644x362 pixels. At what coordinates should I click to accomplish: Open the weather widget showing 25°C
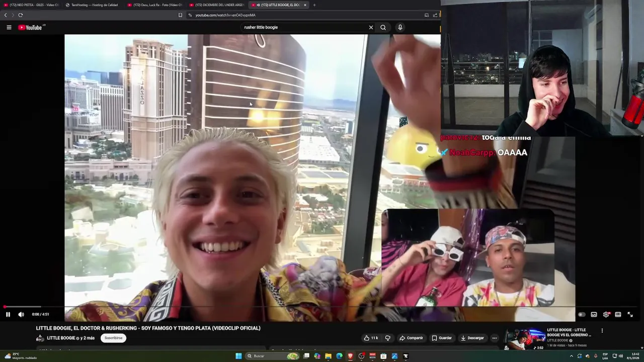[20, 356]
